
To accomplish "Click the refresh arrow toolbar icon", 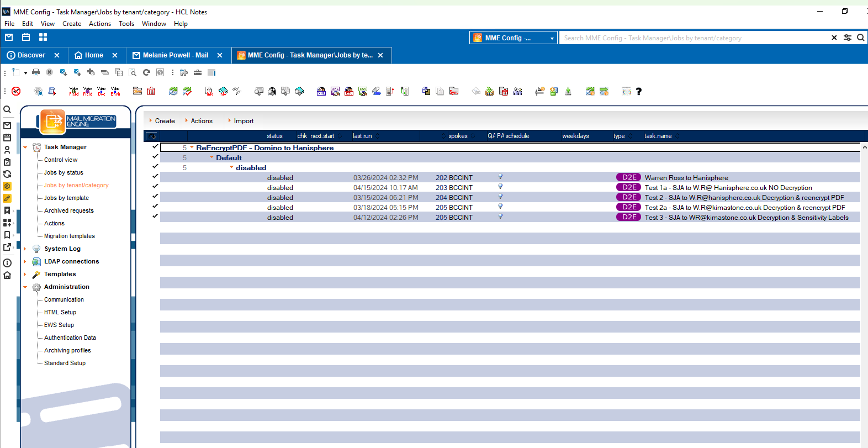I will coord(146,72).
